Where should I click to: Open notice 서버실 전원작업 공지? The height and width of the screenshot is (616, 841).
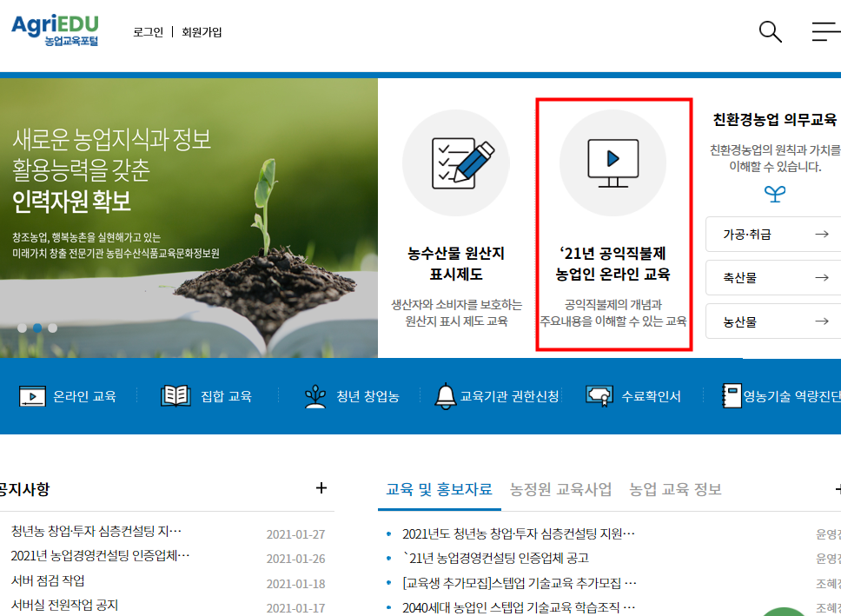(64, 606)
